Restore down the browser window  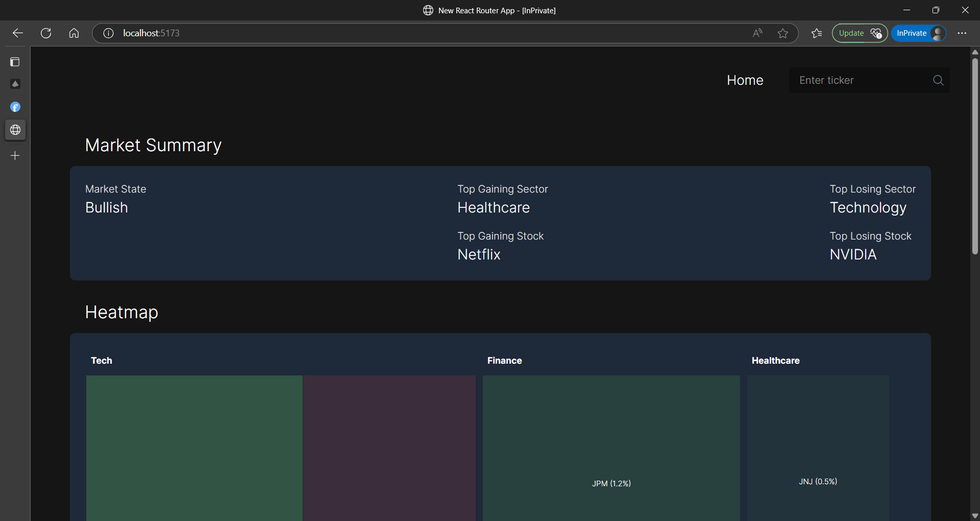point(936,10)
